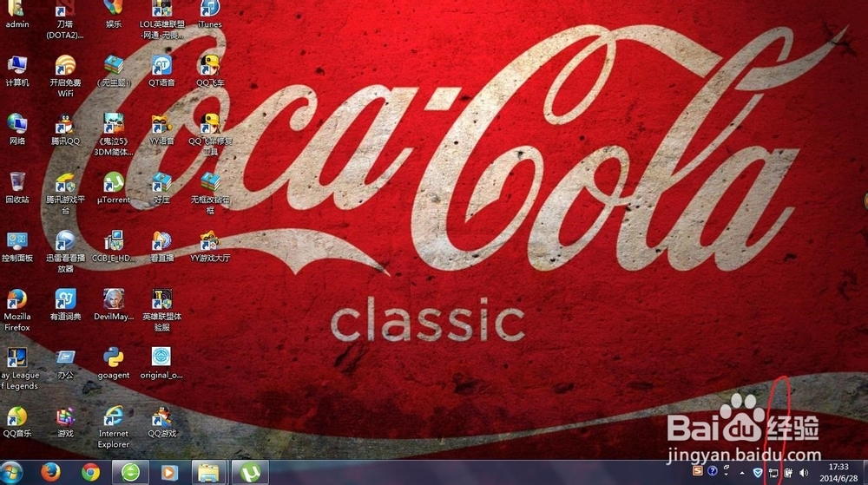Launch the 好压 archiver desktop shortcut
The height and width of the screenshot is (485, 868).
point(161,187)
